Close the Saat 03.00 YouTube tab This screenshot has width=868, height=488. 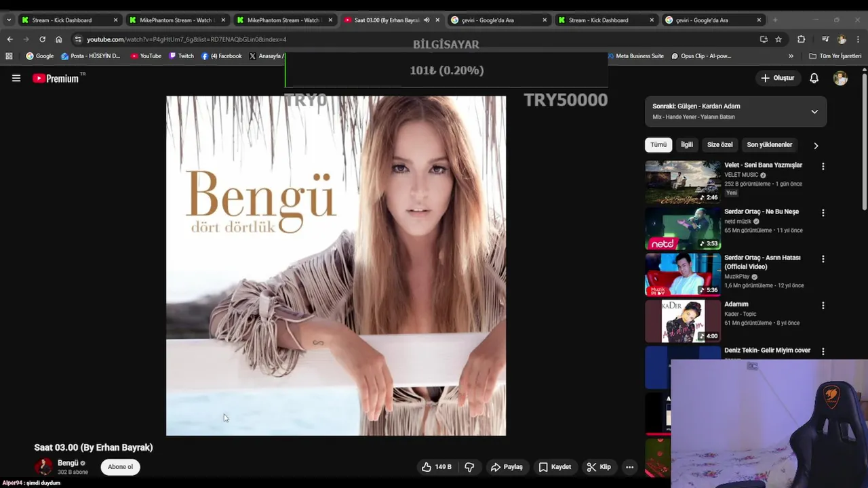click(437, 20)
